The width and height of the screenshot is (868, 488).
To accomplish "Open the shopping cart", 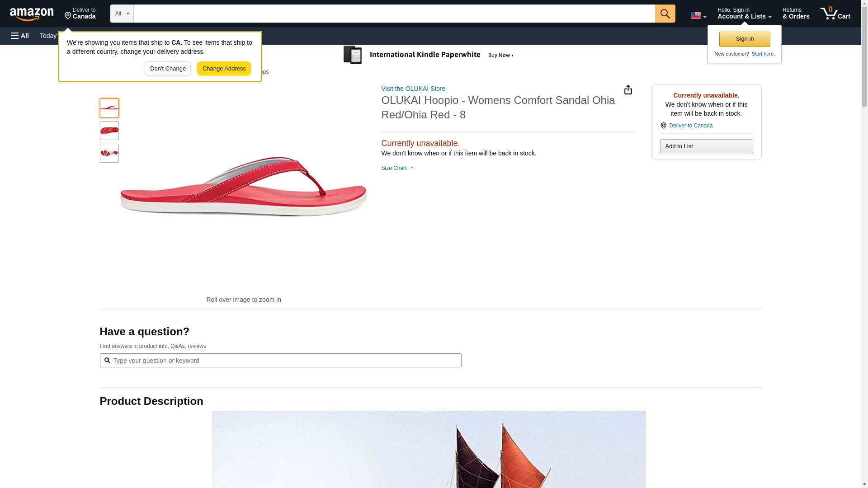I will click(x=835, y=14).
